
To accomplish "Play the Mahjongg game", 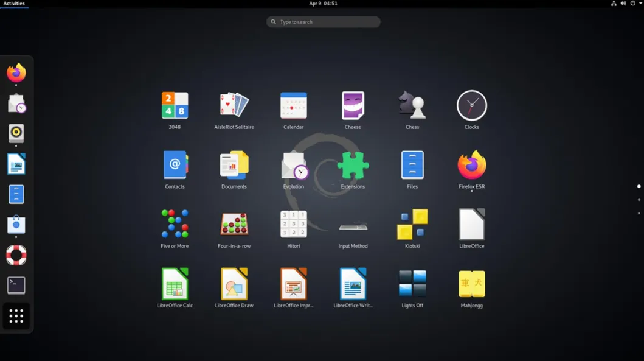I will click(471, 282).
